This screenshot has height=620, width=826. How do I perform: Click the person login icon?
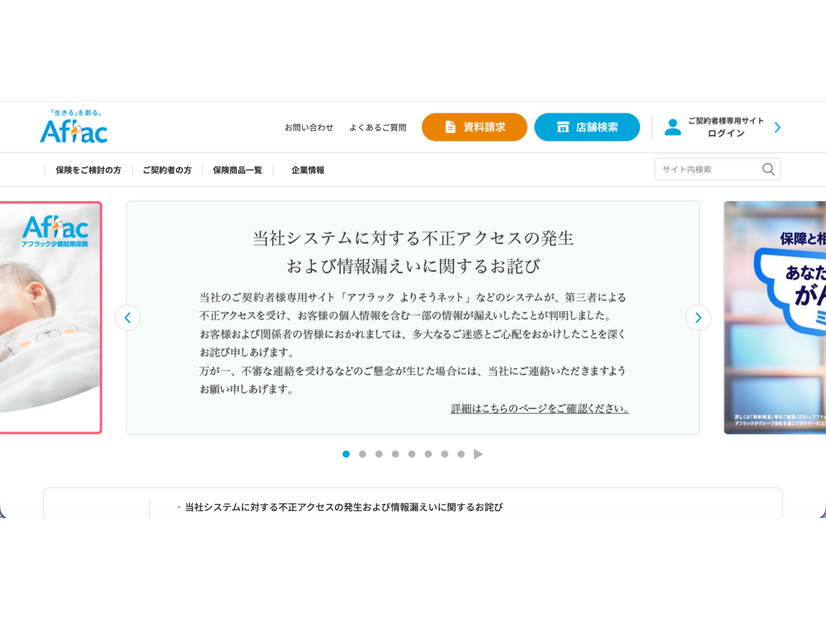tap(672, 127)
